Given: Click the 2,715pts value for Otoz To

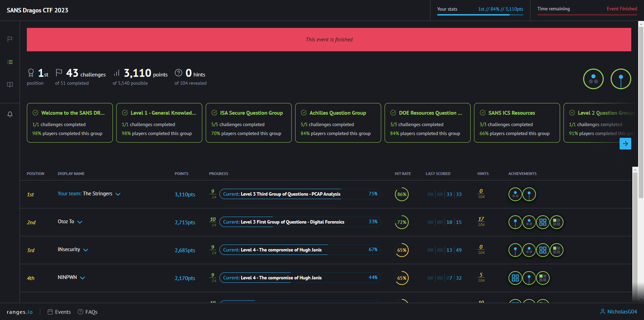Looking at the screenshot, I should tap(185, 222).
